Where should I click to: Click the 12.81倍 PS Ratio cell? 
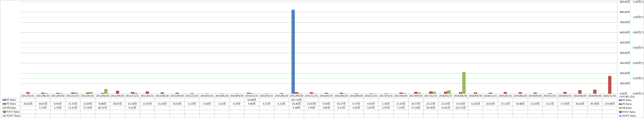click(x=475, y=104)
